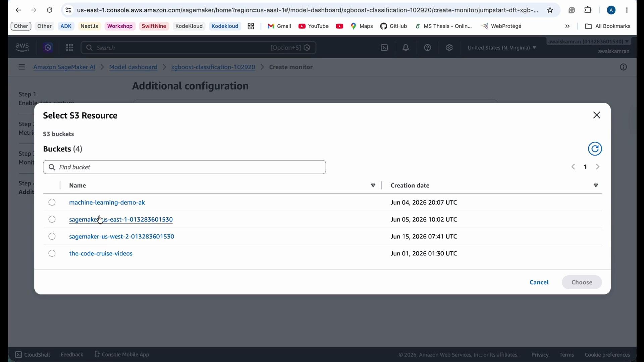Screen dimensions: 644x362
Task: Go to Amazon SageMaker AI breadcrumb
Action: pyautogui.click(x=64, y=67)
